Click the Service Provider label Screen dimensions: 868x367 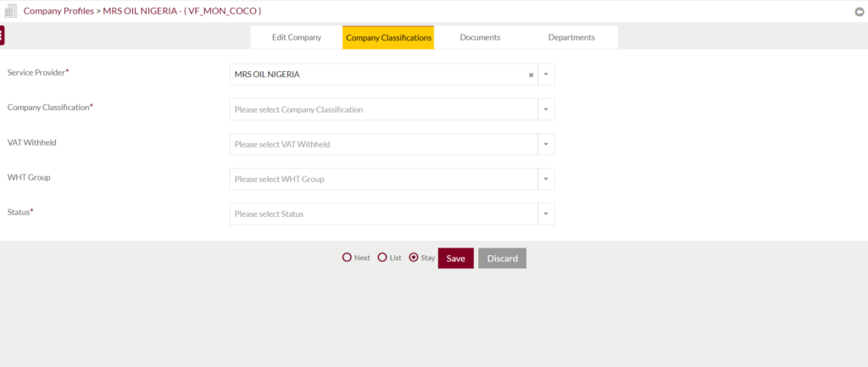pyautogui.click(x=37, y=73)
